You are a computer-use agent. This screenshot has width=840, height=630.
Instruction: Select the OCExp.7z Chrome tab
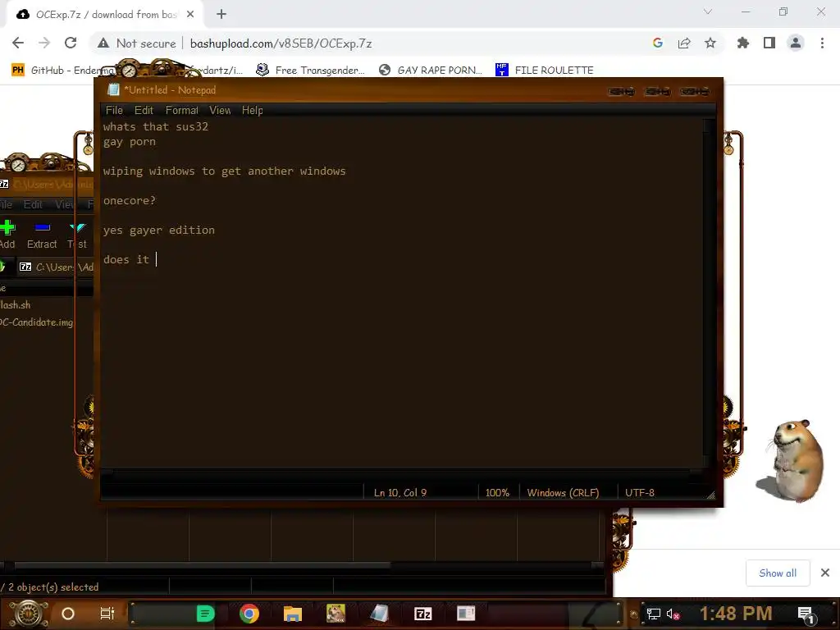coord(105,15)
